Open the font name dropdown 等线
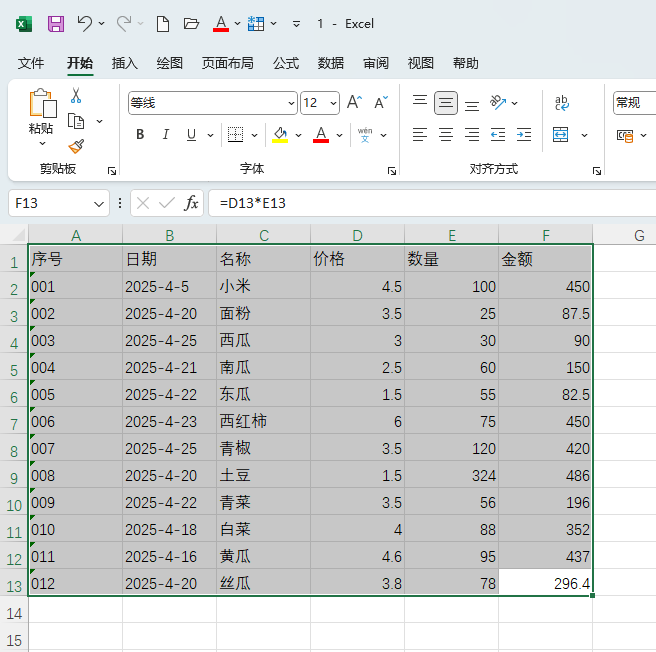 pyautogui.click(x=292, y=103)
